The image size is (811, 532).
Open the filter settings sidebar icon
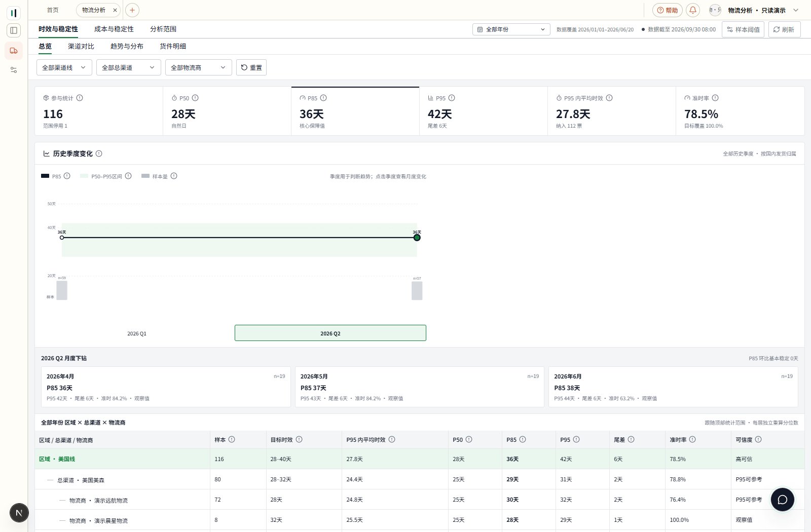[x=14, y=70]
